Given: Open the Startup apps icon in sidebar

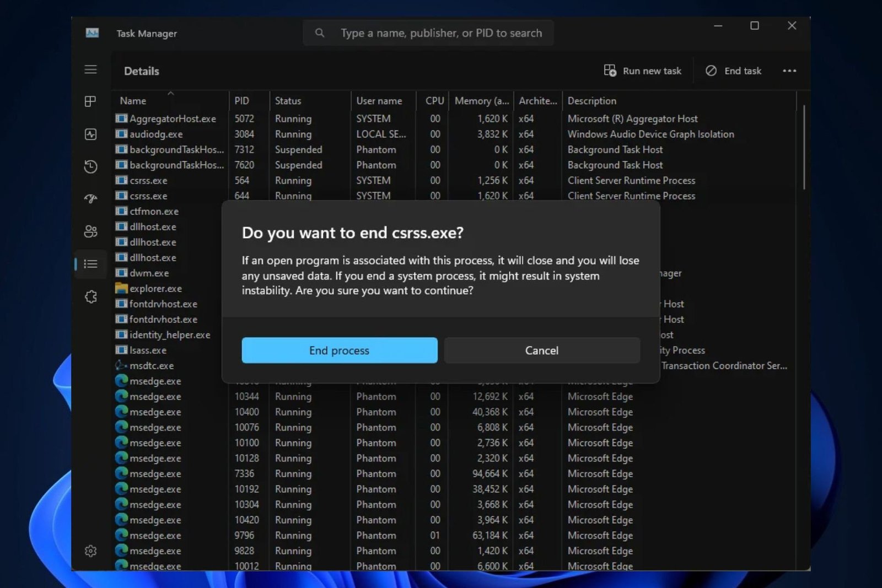Looking at the screenshot, I should coord(90,199).
